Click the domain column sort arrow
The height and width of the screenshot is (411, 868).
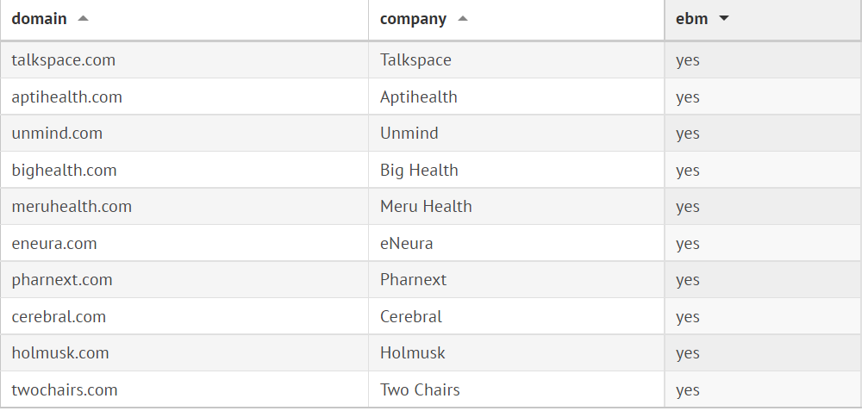[x=83, y=19]
